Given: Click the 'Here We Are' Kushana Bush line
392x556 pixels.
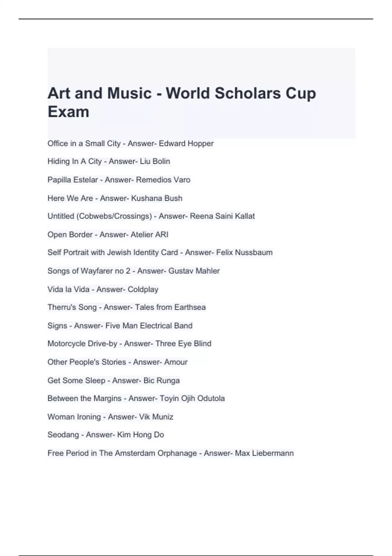Looking at the screenshot, I should pos(115,198).
